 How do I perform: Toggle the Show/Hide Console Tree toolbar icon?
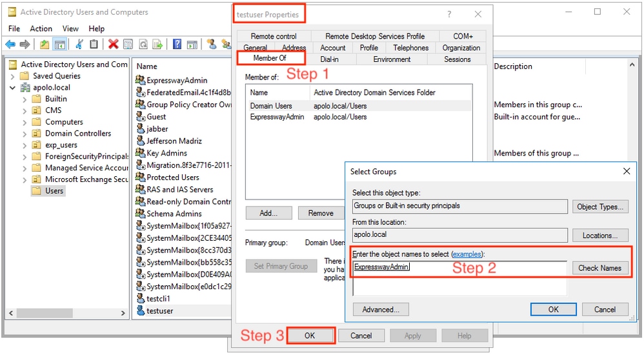point(60,44)
